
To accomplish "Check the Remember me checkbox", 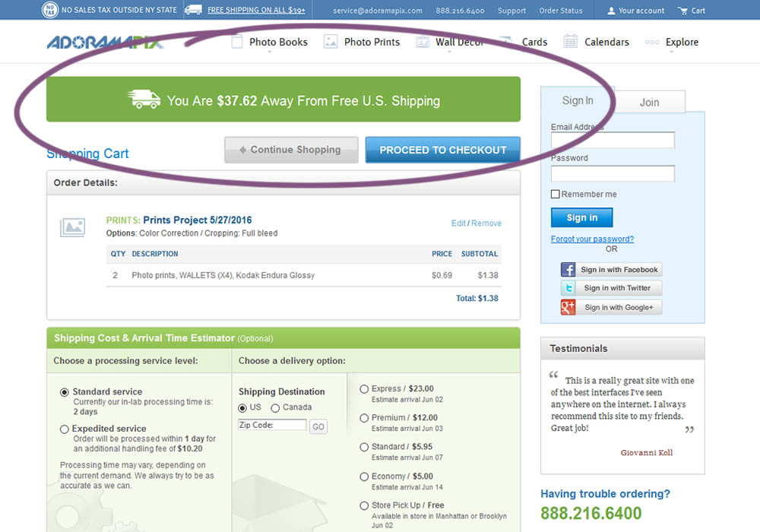I will pyautogui.click(x=556, y=195).
